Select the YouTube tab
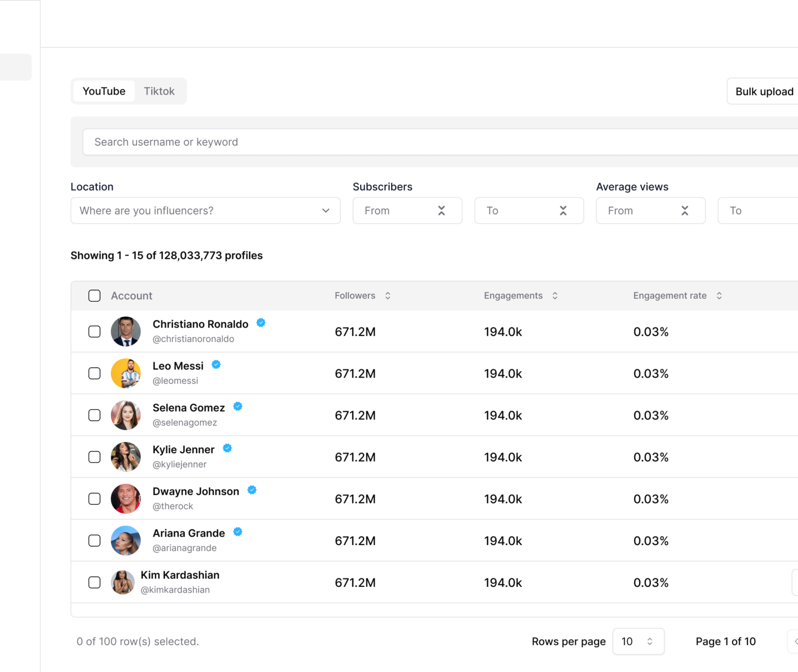798x672 pixels. pos(104,91)
